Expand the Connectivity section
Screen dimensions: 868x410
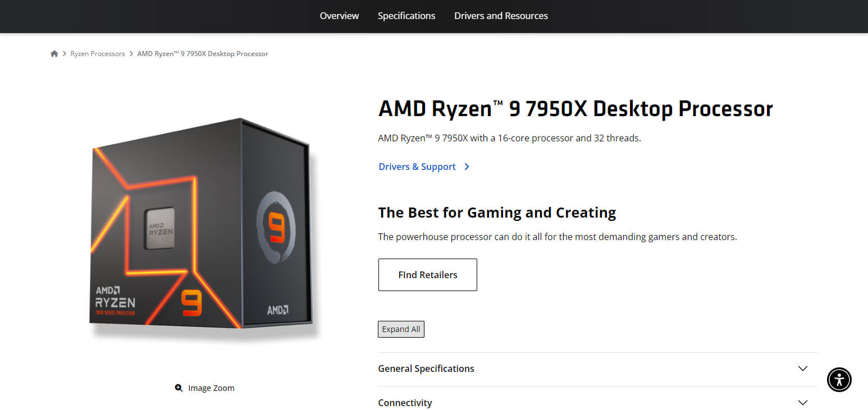(x=597, y=402)
